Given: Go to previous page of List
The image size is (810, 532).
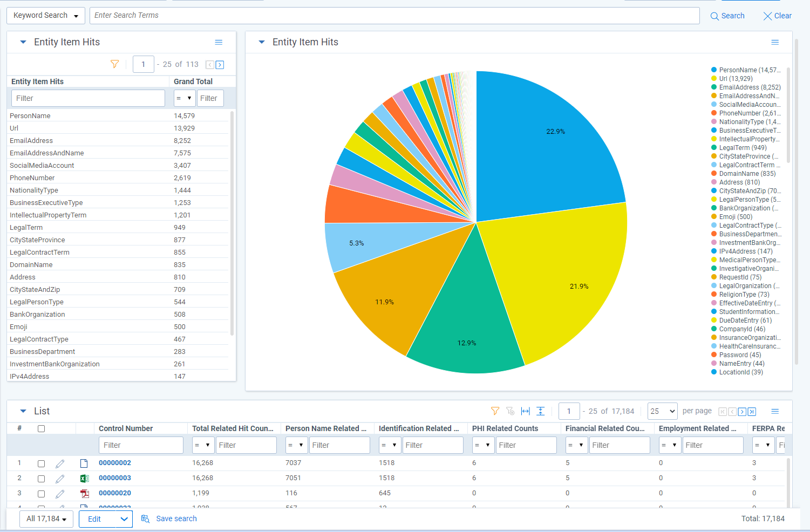Looking at the screenshot, I should pos(732,412).
